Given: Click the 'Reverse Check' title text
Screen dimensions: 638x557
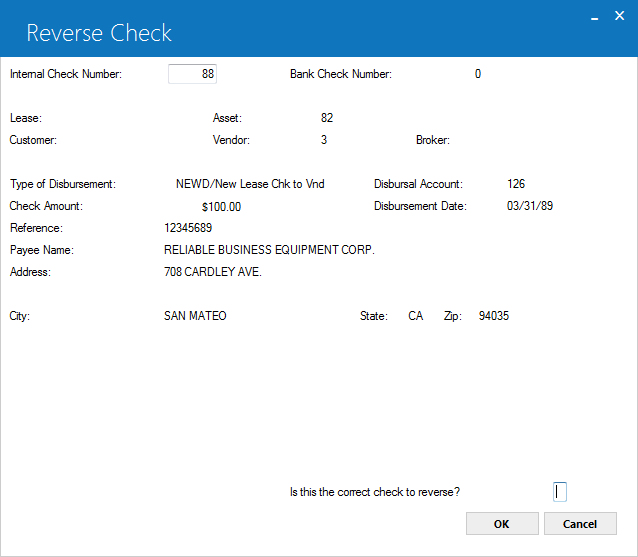Looking at the screenshot, I should 99,33.
